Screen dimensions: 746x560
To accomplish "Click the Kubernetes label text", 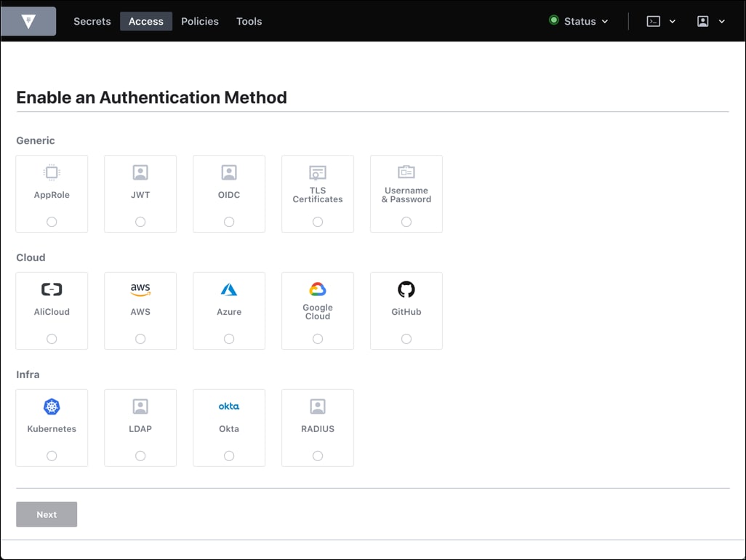I will tap(52, 429).
